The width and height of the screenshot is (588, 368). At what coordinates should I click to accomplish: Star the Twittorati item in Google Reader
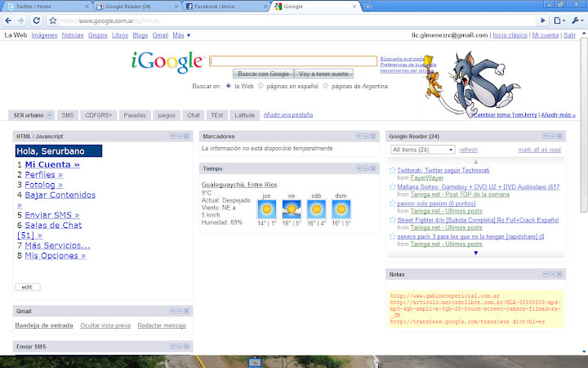tap(392, 170)
